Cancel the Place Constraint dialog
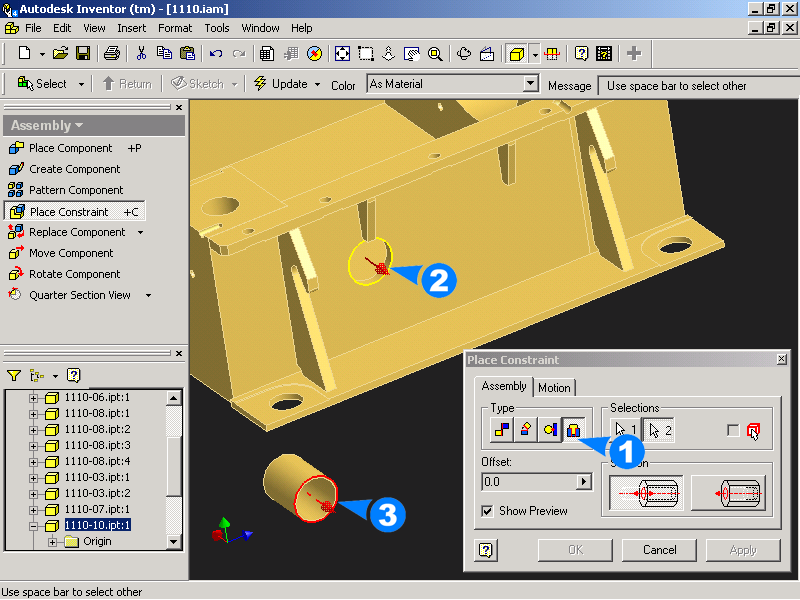 coord(659,550)
